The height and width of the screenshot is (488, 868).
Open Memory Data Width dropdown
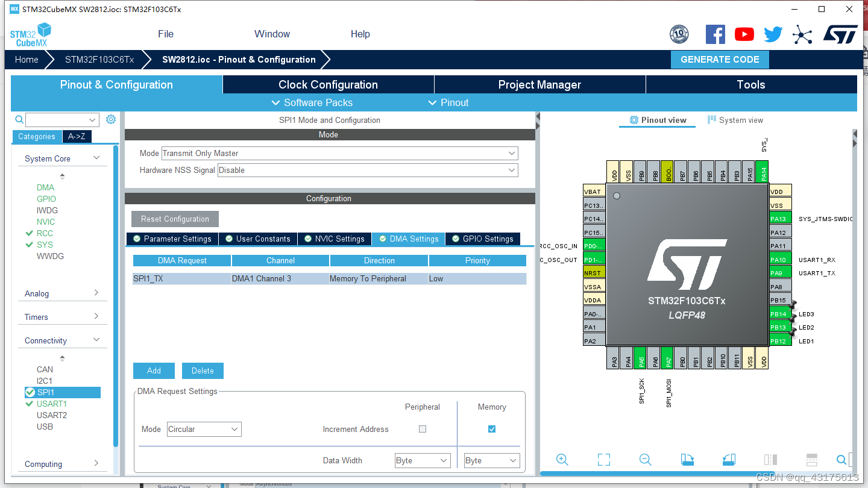(x=491, y=460)
